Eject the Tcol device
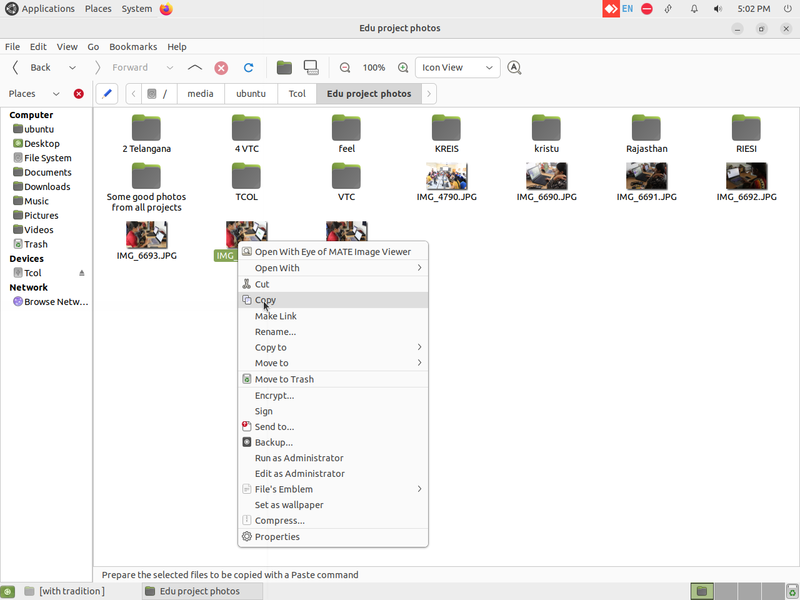The width and height of the screenshot is (800, 600). (x=82, y=273)
